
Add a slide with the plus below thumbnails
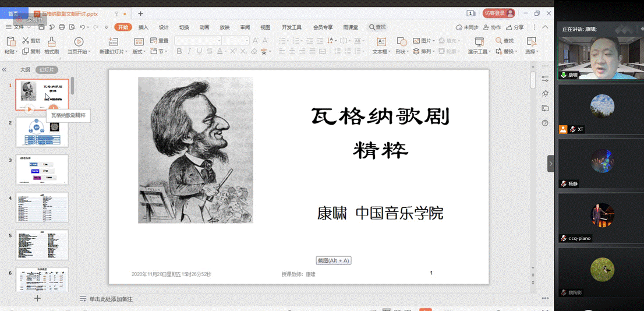(37, 298)
